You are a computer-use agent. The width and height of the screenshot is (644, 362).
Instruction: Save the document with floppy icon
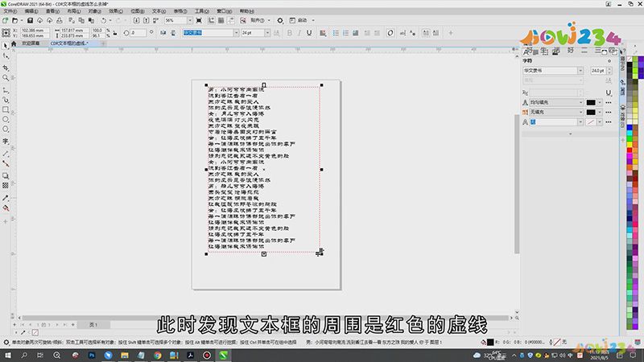tap(30, 20)
